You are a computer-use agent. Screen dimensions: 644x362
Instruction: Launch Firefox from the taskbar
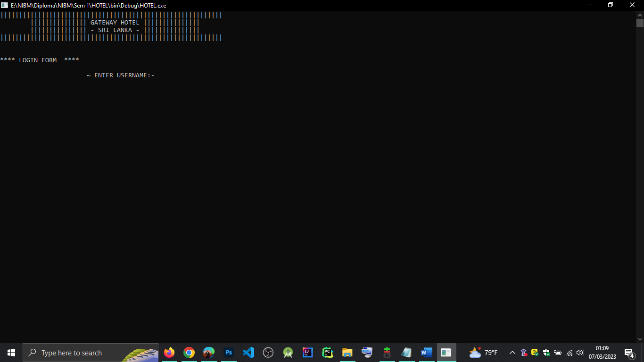[169, 353]
